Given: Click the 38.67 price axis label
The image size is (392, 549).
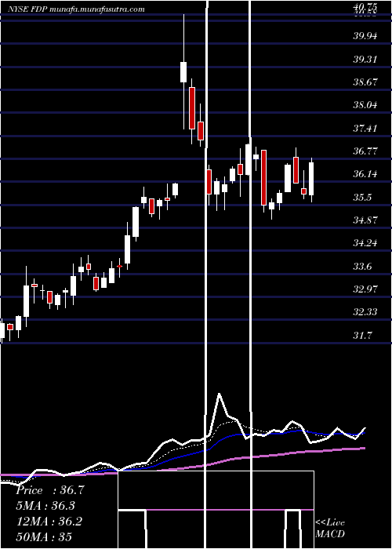Looking at the screenshot, I should pos(365,82).
